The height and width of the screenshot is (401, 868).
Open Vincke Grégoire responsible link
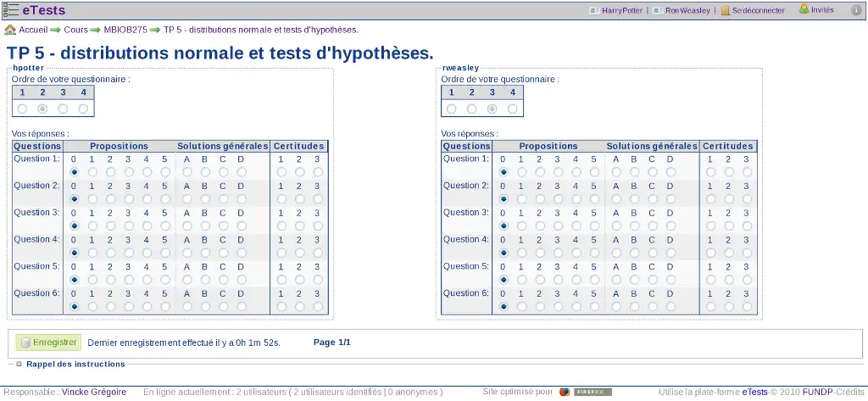pyautogui.click(x=94, y=393)
